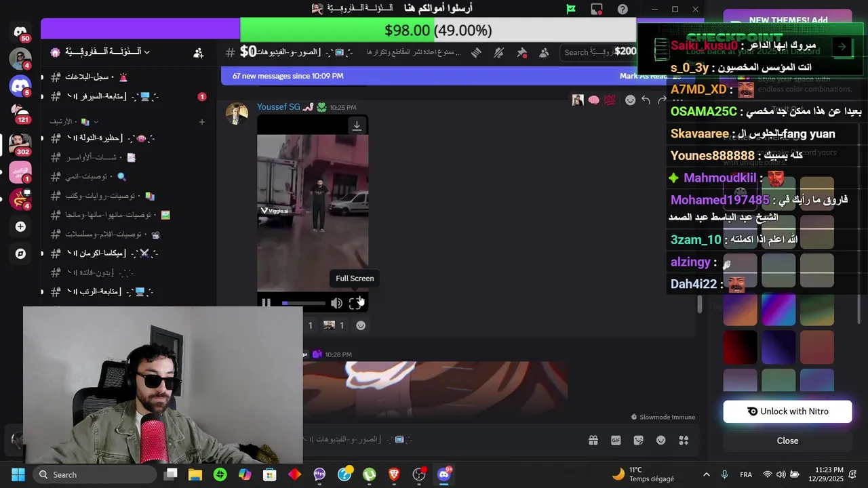Add channel to الأرشيف category plus
The height and width of the screenshot is (488, 868).
[201, 122]
